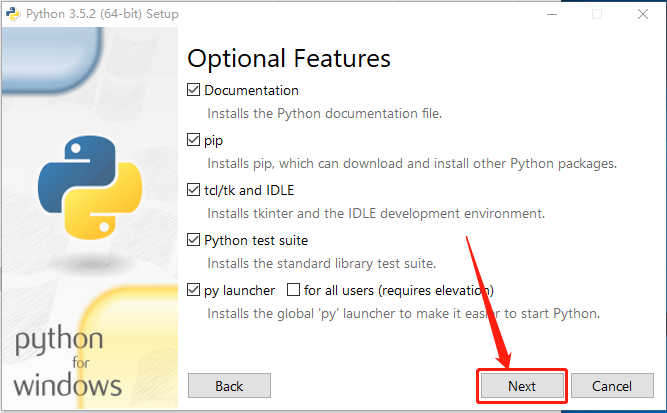Click the global 'py' launcher description text
Image resolution: width=667 pixels, height=413 pixels.
pyautogui.click(x=404, y=314)
